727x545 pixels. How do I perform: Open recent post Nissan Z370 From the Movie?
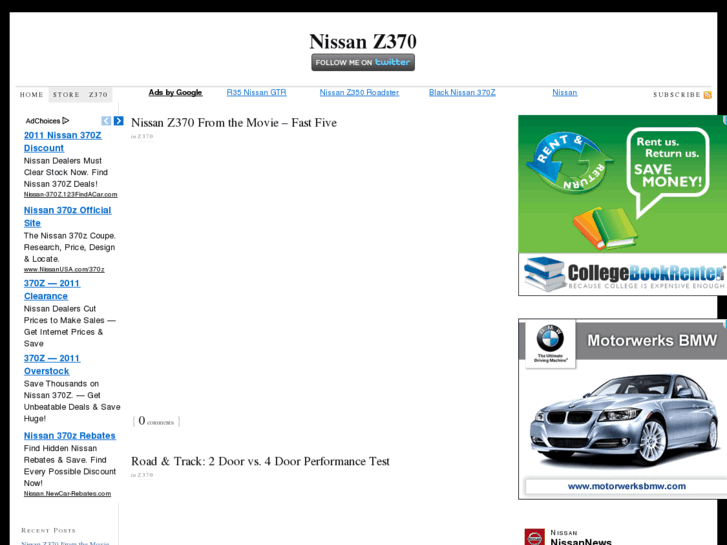click(x=65, y=543)
